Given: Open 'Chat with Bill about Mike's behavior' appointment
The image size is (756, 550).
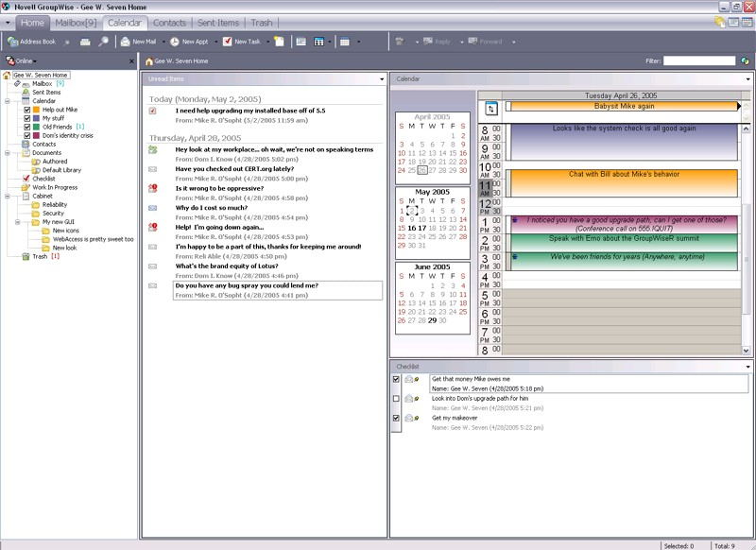Looking at the screenshot, I should (x=624, y=182).
